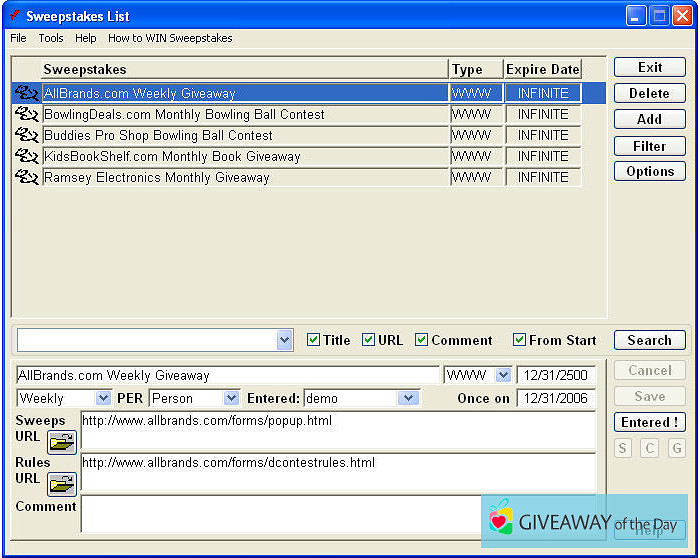This screenshot has height=558, width=700.
Task: Expand the Weekly frequency dropdown
Action: coord(103,398)
